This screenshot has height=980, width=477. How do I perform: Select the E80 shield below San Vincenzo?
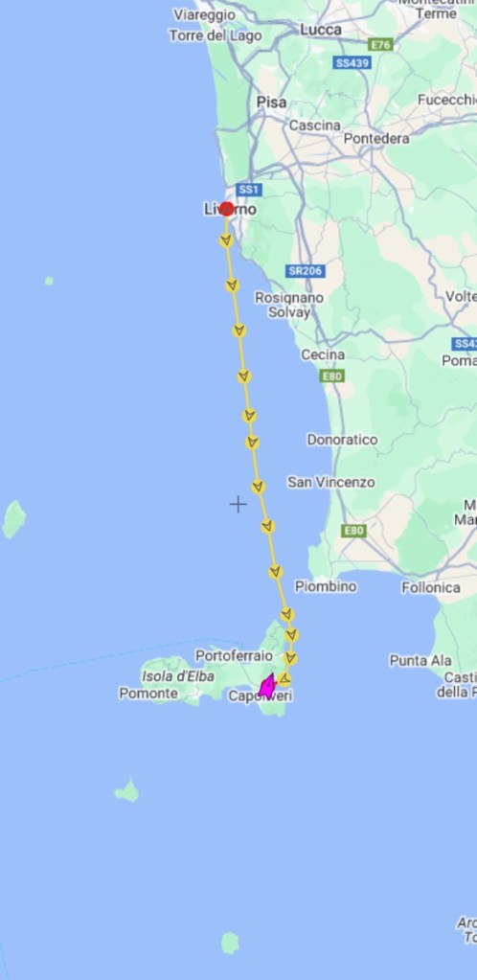point(353,531)
